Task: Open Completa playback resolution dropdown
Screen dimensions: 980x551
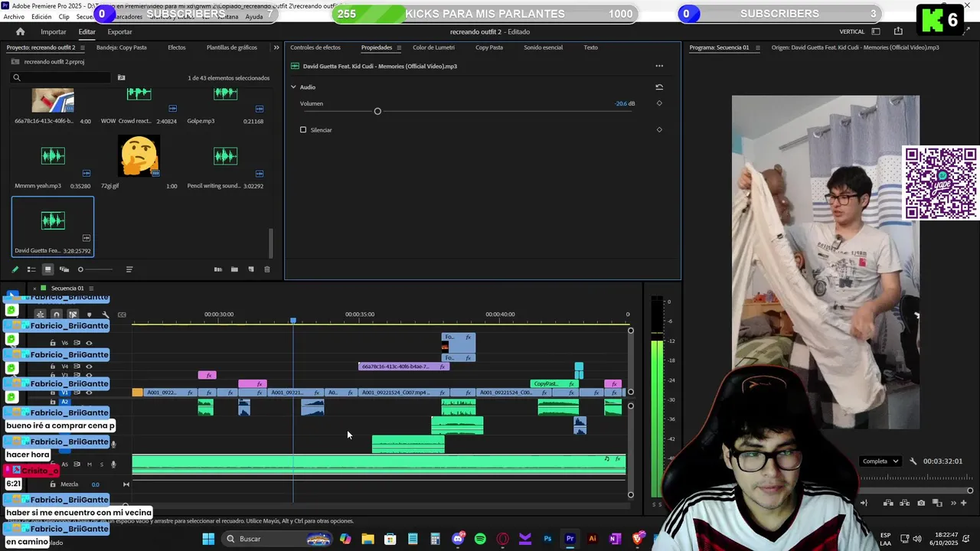Action: click(x=880, y=461)
